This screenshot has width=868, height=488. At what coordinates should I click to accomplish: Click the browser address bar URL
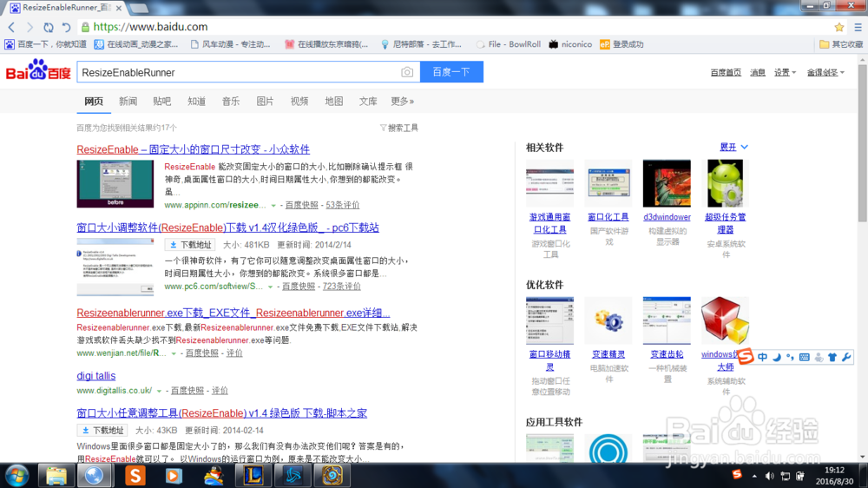150,27
